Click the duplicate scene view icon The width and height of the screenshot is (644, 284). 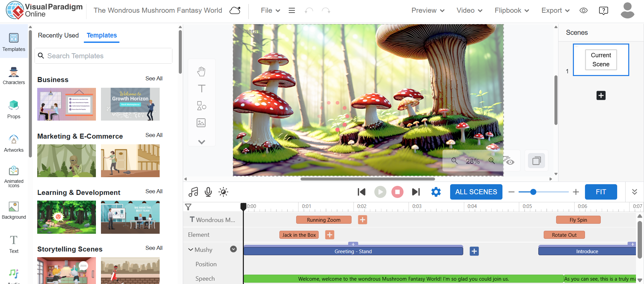click(536, 161)
